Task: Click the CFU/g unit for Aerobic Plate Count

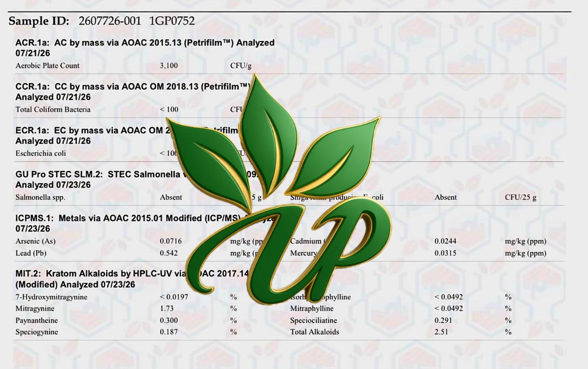Action: click(241, 66)
